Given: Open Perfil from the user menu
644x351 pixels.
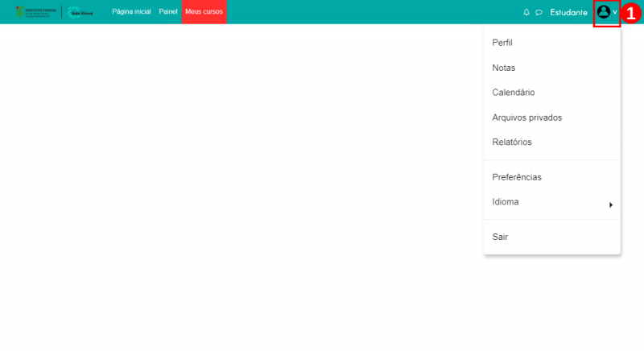Looking at the screenshot, I should pyautogui.click(x=552, y=43).
